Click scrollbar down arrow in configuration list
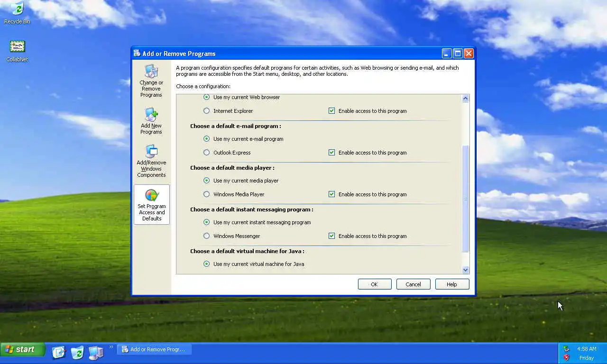607x364 pixels. pos(465,270)
